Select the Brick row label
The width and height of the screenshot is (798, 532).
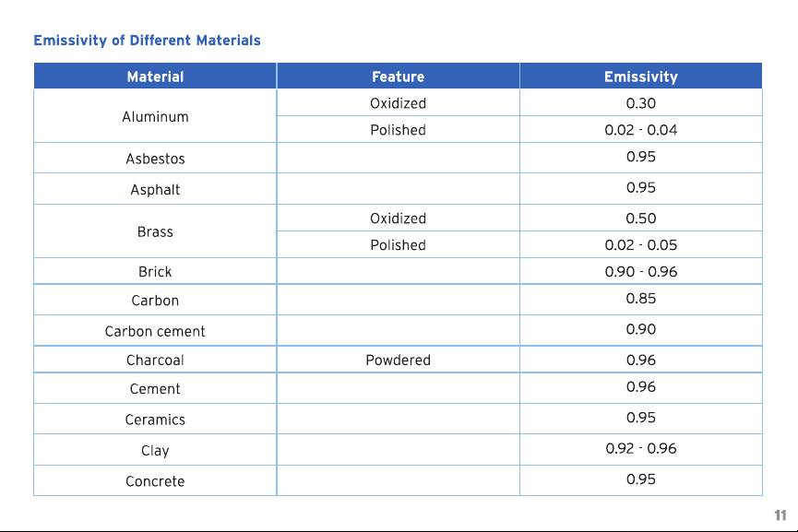coord(155,272)
